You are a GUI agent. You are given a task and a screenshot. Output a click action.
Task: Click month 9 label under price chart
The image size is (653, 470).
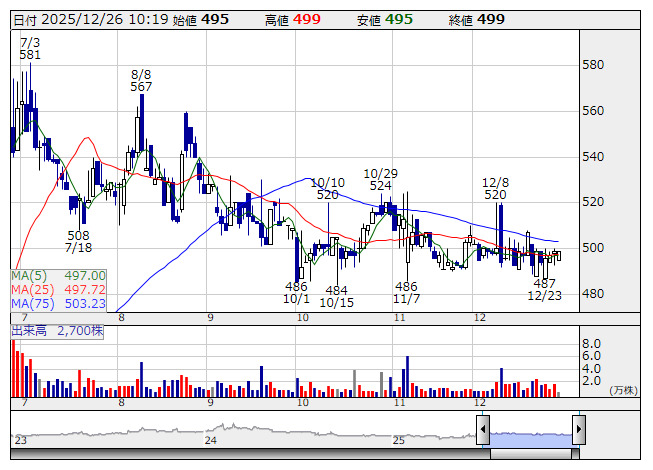coord(210,318)
